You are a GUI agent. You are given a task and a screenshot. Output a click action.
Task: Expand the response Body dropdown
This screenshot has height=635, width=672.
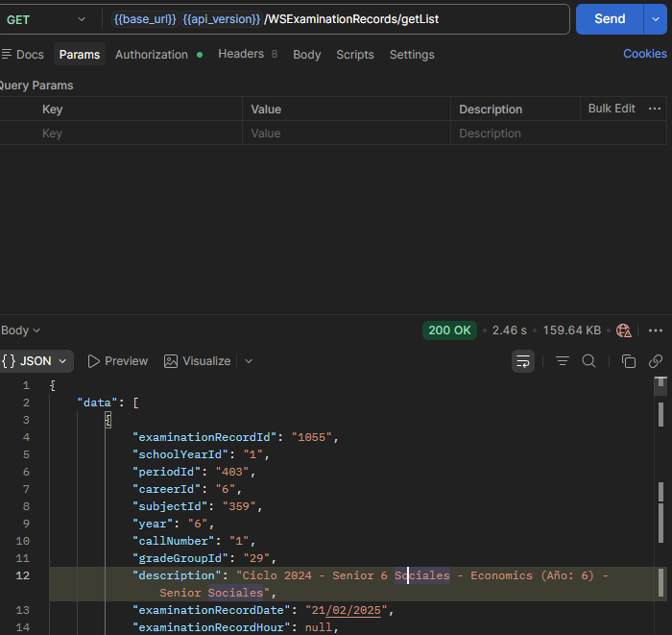coord(20,330)
